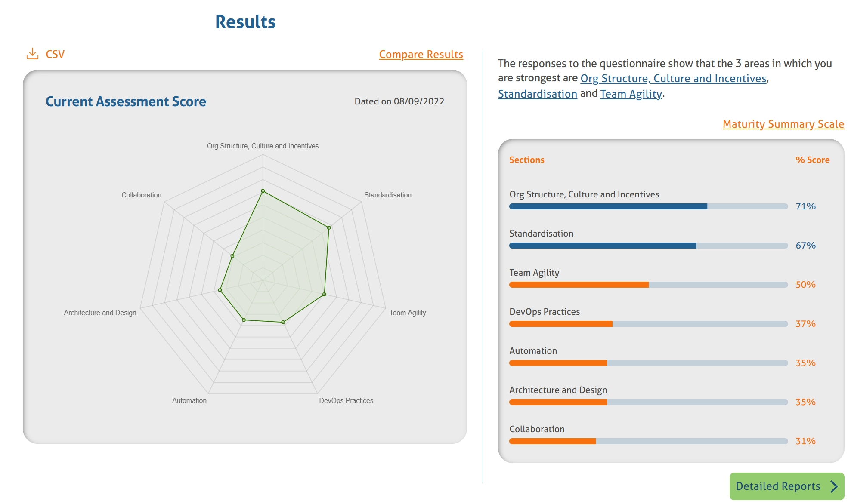Image resolution: width=851 pixels, height=504 pixels.
Task: Click the DevOps Practices 37% progress bar
Action: point(648,324)
